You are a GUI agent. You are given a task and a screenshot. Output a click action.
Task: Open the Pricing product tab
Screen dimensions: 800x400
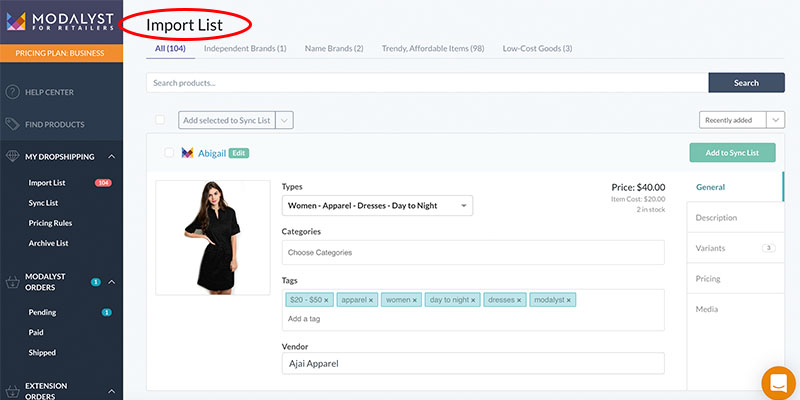735,279
